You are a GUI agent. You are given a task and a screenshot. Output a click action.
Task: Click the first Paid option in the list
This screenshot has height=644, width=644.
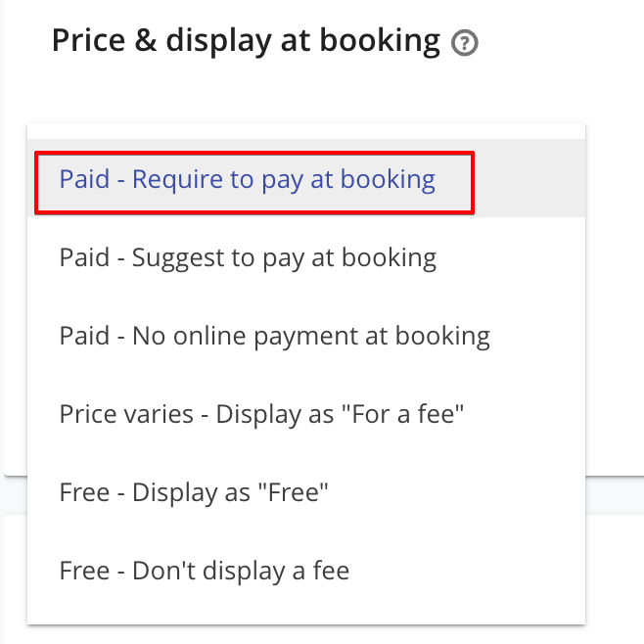pyautogui.click(x=306, y=178)
